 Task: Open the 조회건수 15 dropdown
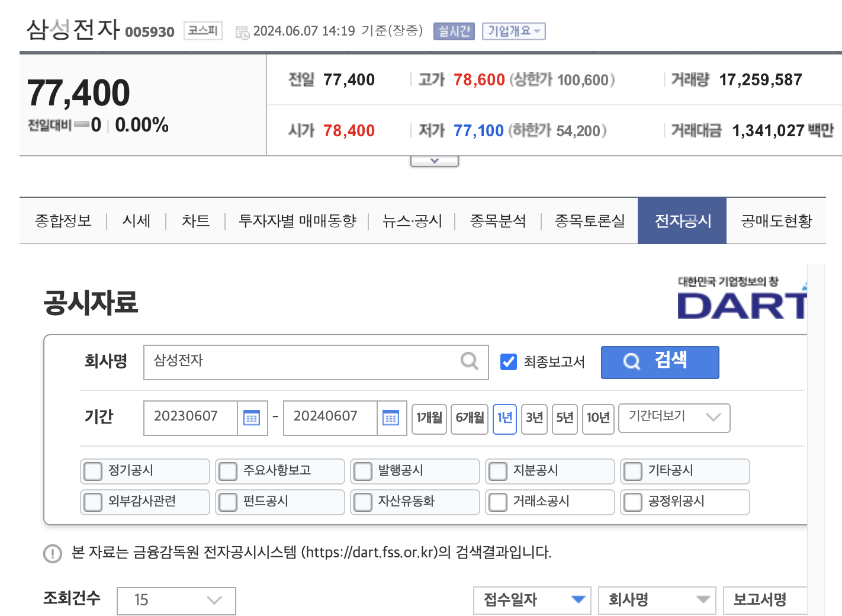[x=176, y=601]
